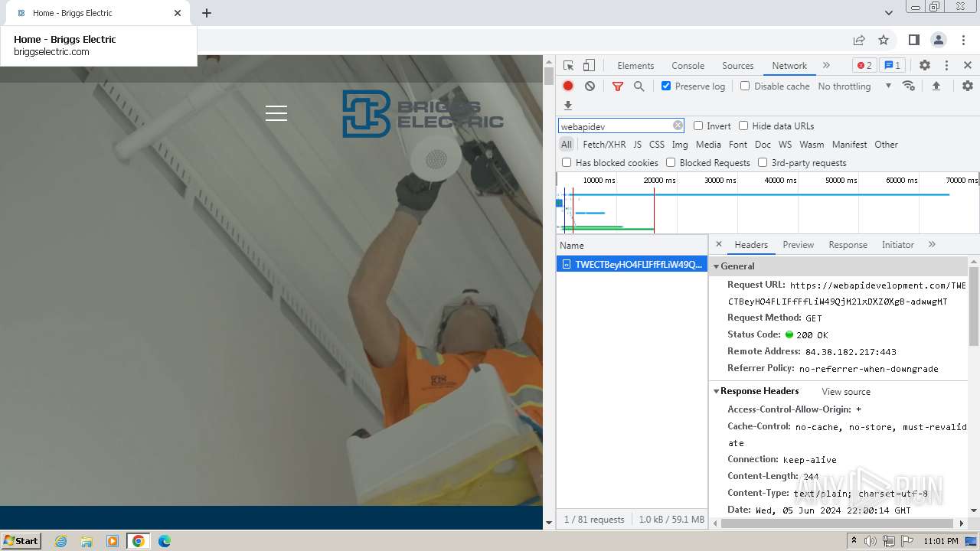The image size is (980, 551).
Task: Check Blocked Requests
Action: pyautogui.click(x=671, y=162)
